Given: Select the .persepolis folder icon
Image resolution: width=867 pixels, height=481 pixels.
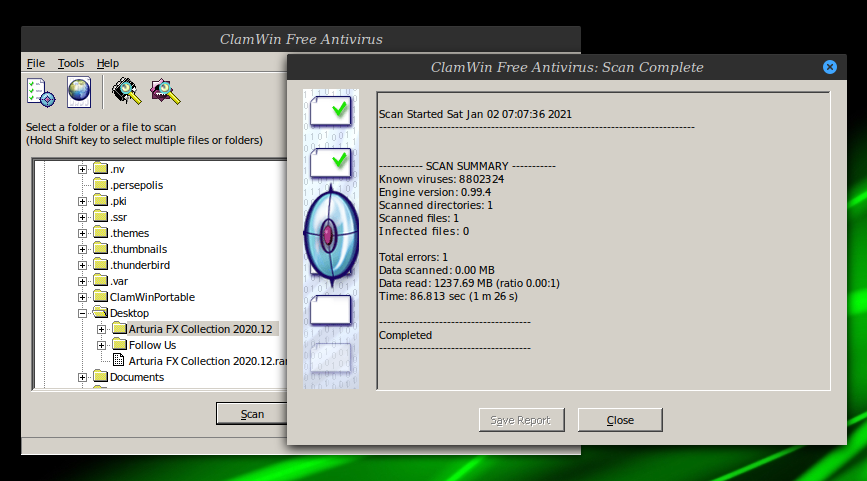Looking at the screenshot, I should tap(100, 184).
